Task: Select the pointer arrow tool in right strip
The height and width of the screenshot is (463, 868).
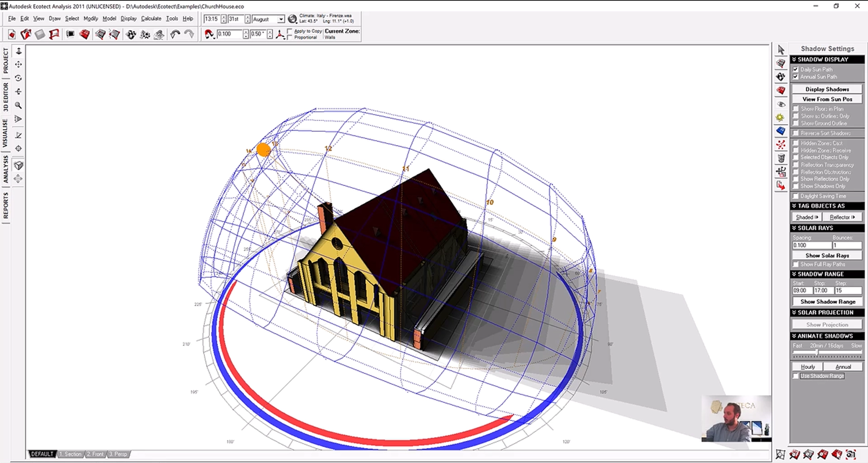Action: (x=781, y=50)
